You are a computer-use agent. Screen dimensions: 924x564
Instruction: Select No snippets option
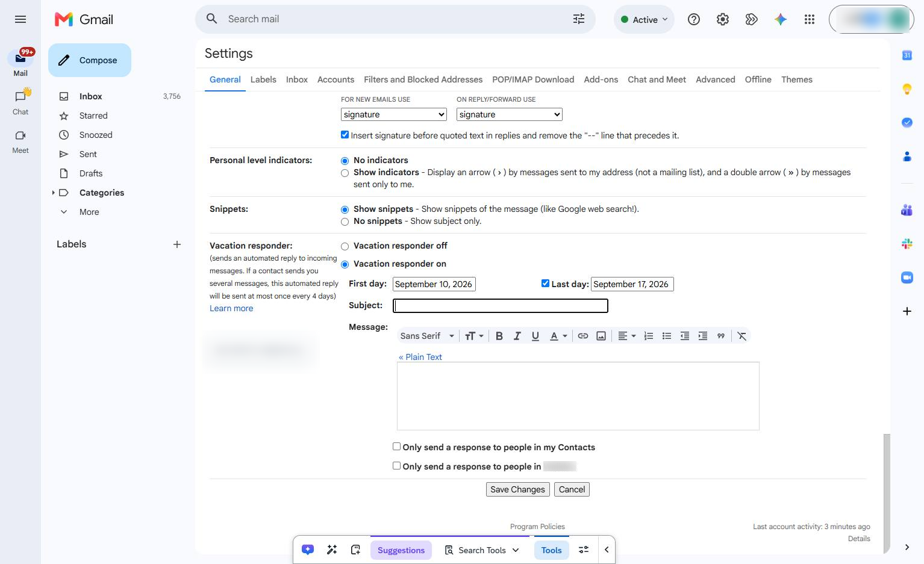click(345, 222)
